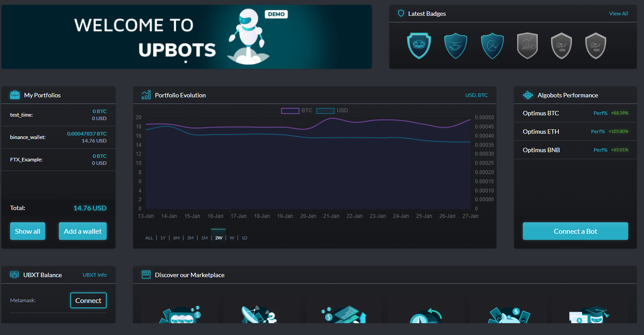Connect Metamask with the Connect button
Viewport: 644px width, 335px height.
click(88, 300)
